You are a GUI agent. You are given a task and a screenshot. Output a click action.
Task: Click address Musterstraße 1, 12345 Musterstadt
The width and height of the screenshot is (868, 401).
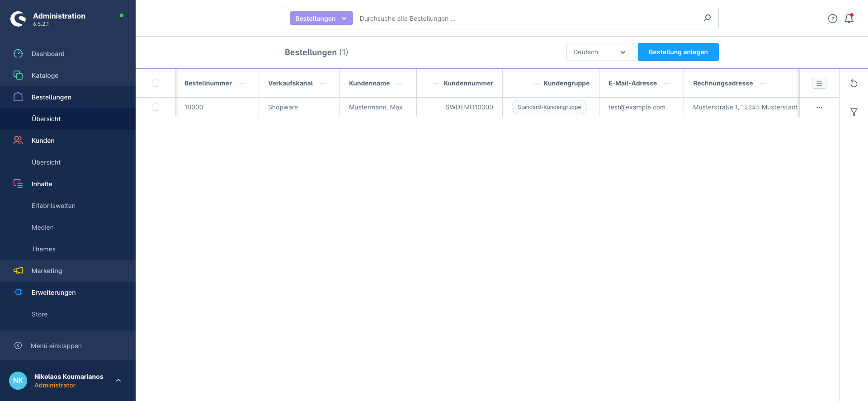(x=745, y=107)
